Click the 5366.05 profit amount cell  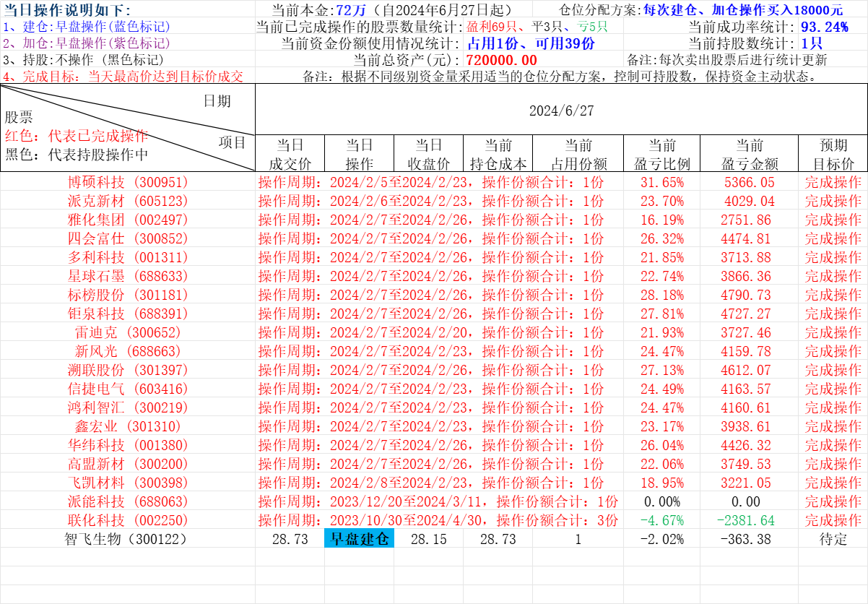(x=749, y=182)
